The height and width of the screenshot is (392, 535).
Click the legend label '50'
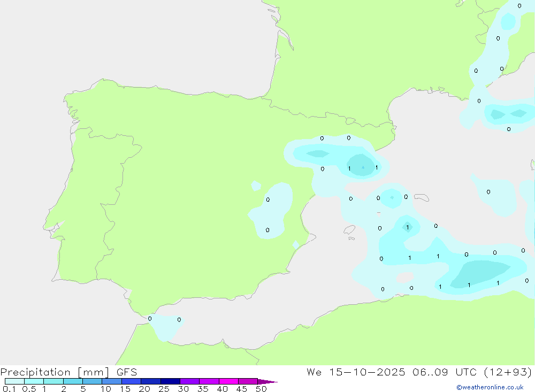coord(261,389)
